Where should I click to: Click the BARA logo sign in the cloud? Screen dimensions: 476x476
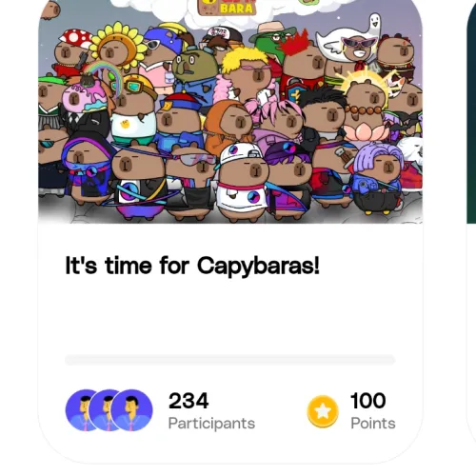[227, 7]
